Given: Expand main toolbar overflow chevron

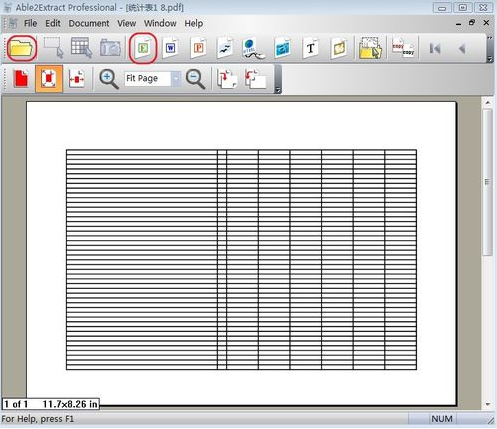Looking at the screenshot, I should point(490,49).
